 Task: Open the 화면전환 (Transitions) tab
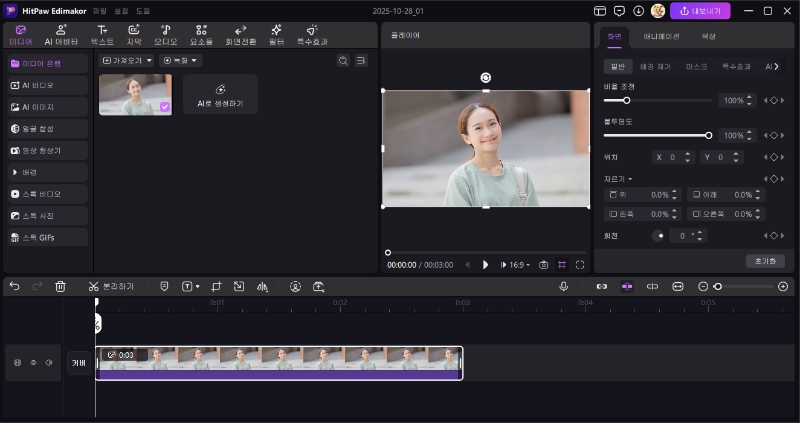241,35
